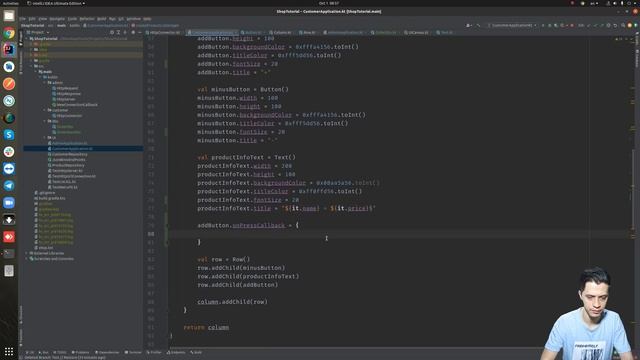The image size is (640, 360).
Task: Switch to UICanvas.kt editor tab
Action: (x=417, y=32)
